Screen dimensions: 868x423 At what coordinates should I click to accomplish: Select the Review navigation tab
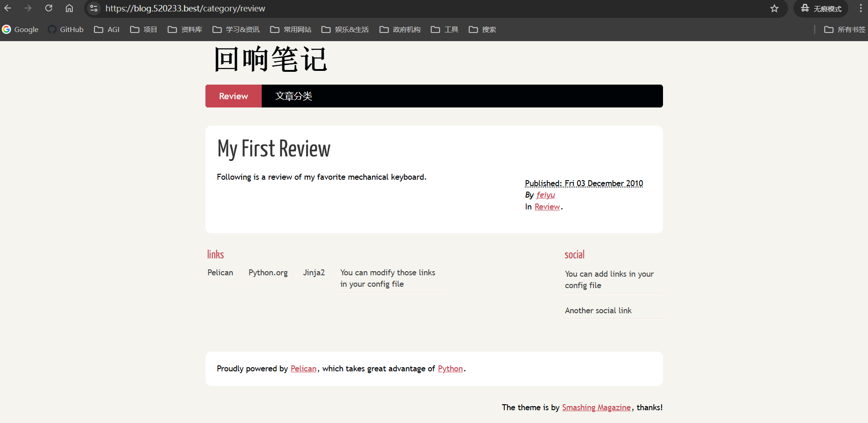(233, 96)
